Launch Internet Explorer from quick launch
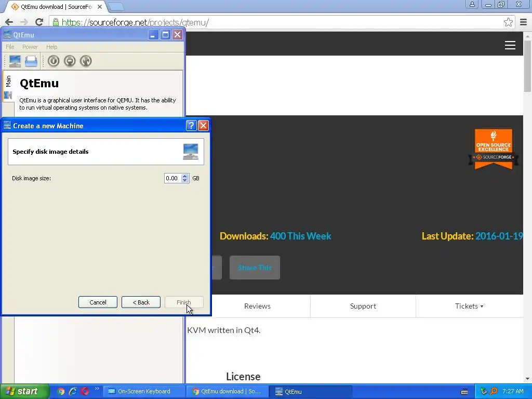This screenshot has width=532, height=399. [x=73, y=392]
